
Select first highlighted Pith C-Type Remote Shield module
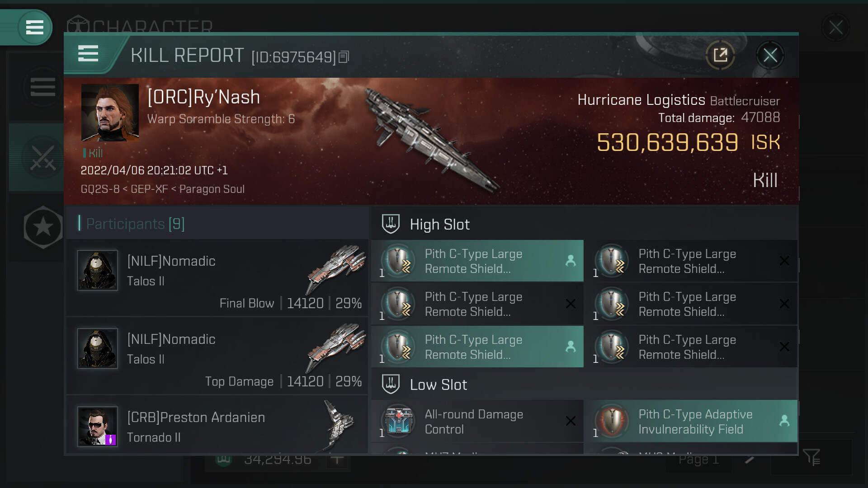(x=477, y=261)
